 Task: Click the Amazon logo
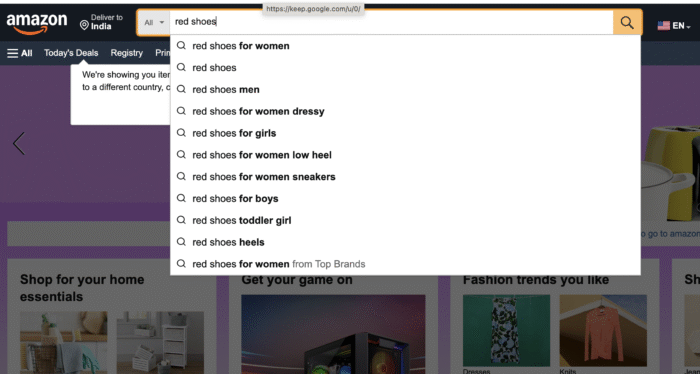point(37,23)
